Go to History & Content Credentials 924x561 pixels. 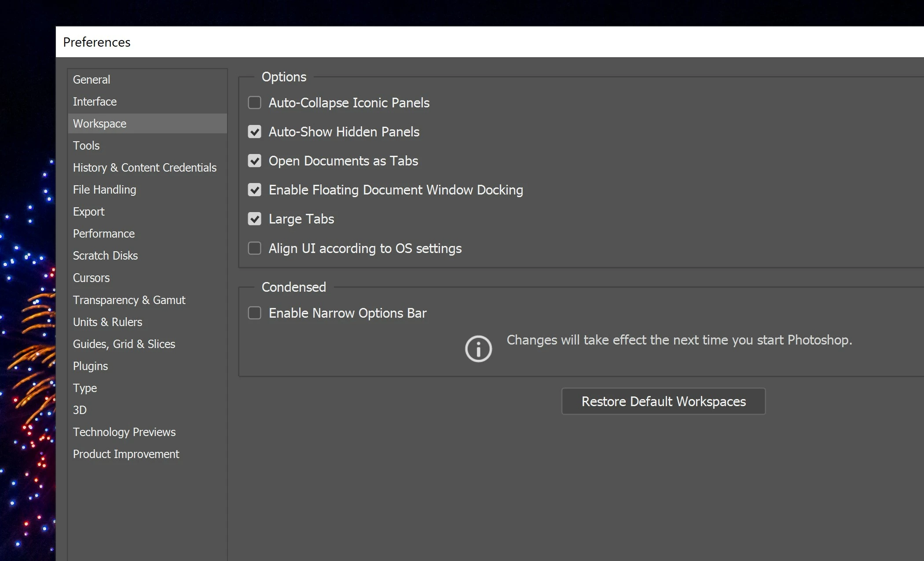coord(144,168)
